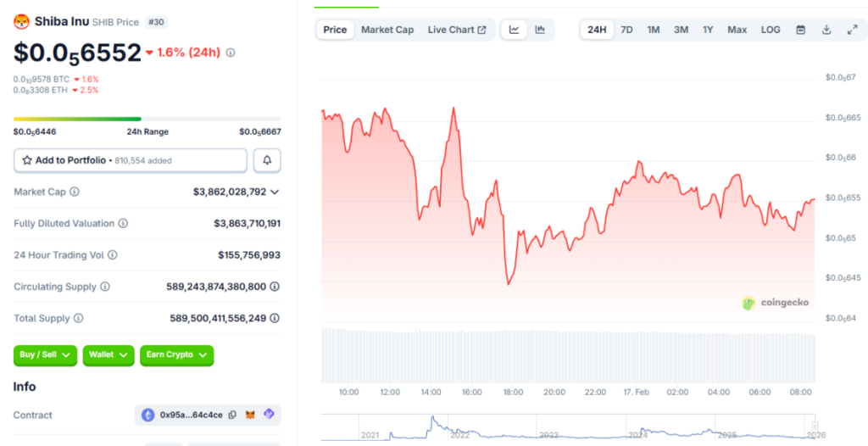Switch to candlestick chart icon
This screenshot has width=868, height=446.
tap(540, 30)
